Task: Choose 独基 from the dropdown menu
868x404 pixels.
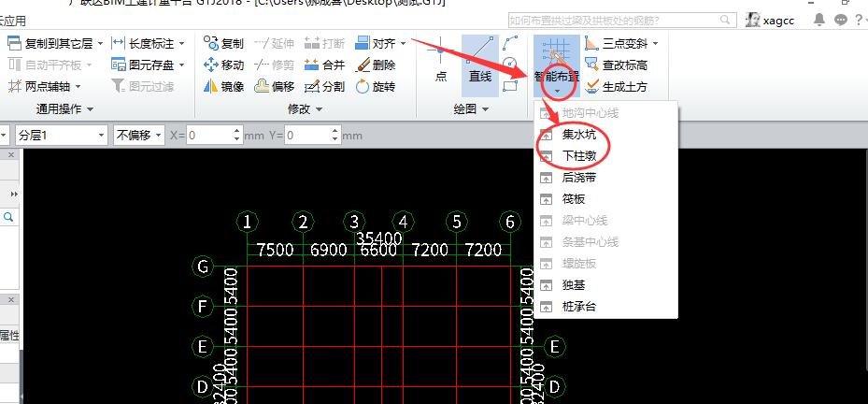Action: pyautogui.click(x=605, y=285)
